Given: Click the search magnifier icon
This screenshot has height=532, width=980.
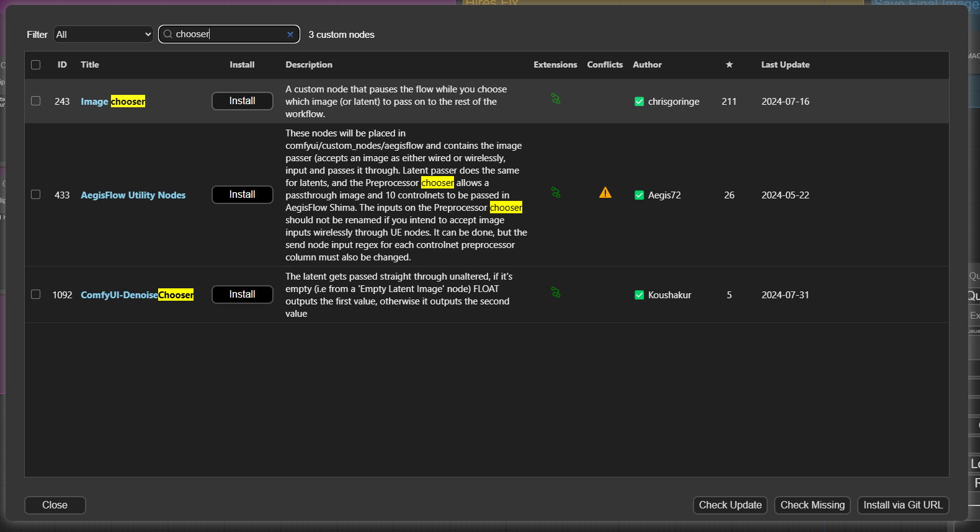Looking at the screenshot, I should click(167, 34).
